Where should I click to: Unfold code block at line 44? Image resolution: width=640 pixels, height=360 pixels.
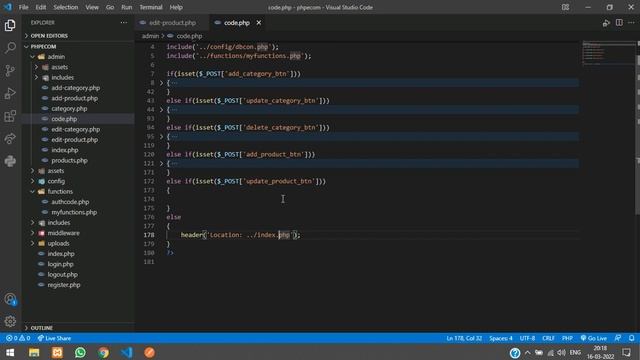(161, 109)
